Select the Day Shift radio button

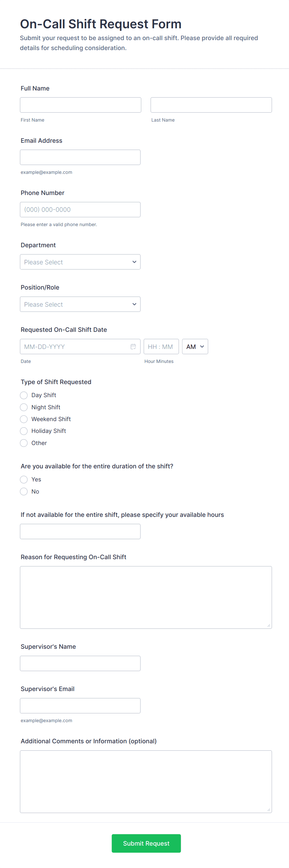(24, 395)
